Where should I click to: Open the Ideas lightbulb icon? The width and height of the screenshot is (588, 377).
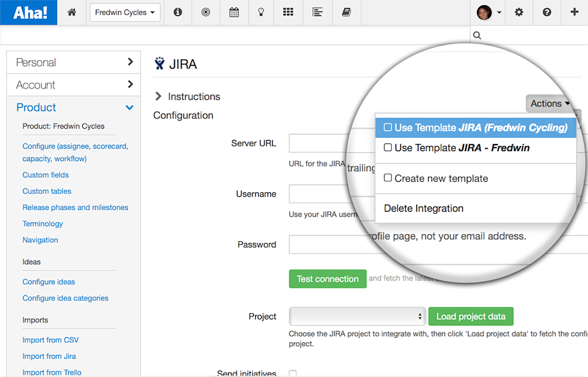tap(261, 12)
